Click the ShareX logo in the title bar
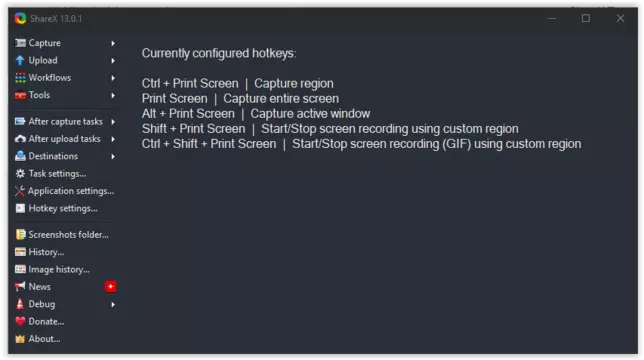The height and width of the screenshot is (360, 644). tap(20, 18)
